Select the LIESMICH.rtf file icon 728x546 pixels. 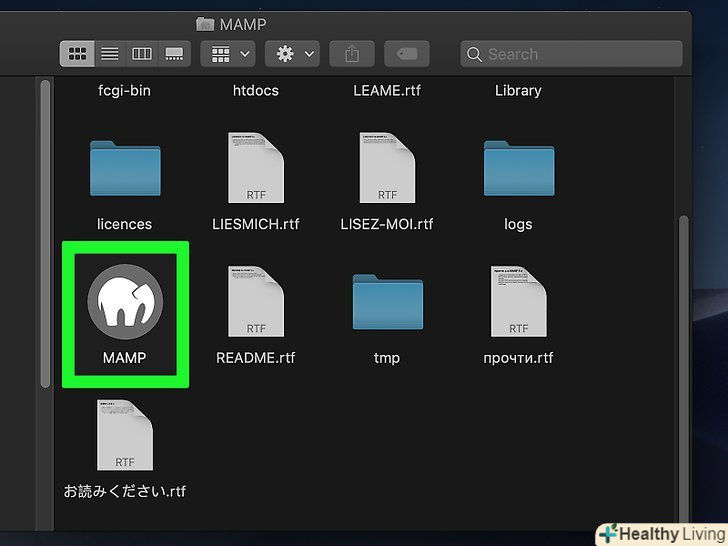[x=256, y=168]
